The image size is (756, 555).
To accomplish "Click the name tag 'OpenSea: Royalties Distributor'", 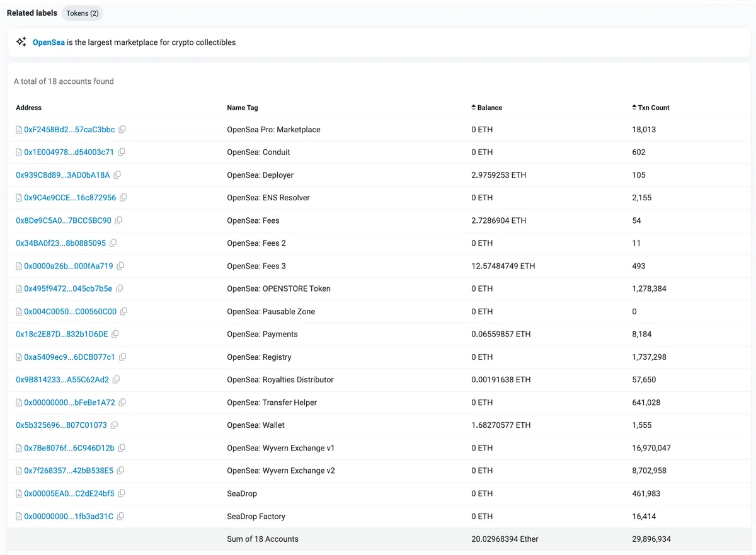I will [x=280, y=380].
